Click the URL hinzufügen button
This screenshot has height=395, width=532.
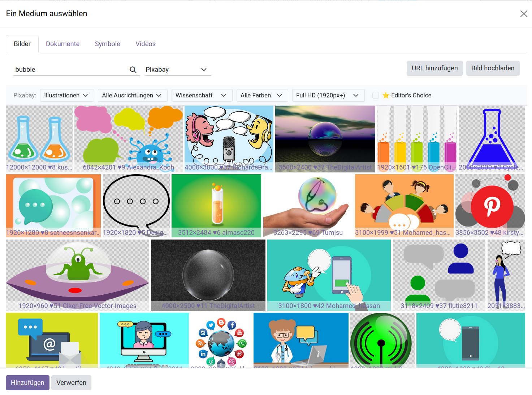tap(434, 68)
